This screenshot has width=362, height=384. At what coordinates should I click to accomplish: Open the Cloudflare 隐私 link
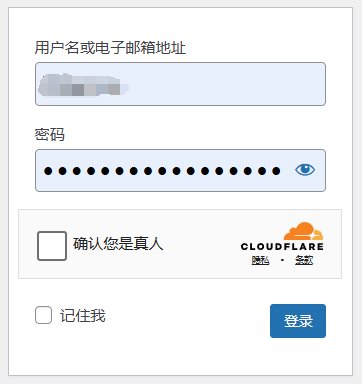[x=260, y=260]
